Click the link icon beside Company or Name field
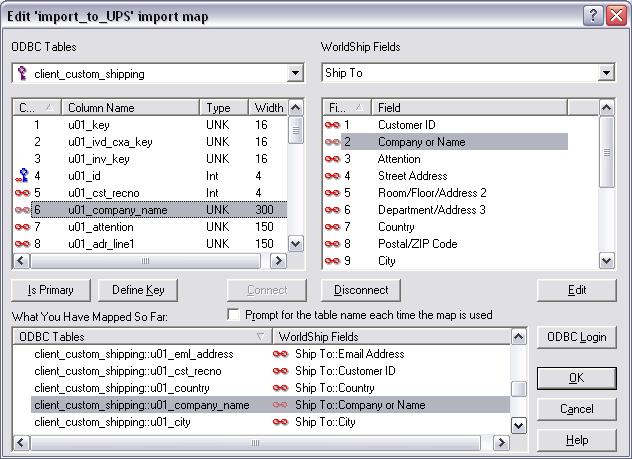632x459 pixels. (x=333, y=142)
